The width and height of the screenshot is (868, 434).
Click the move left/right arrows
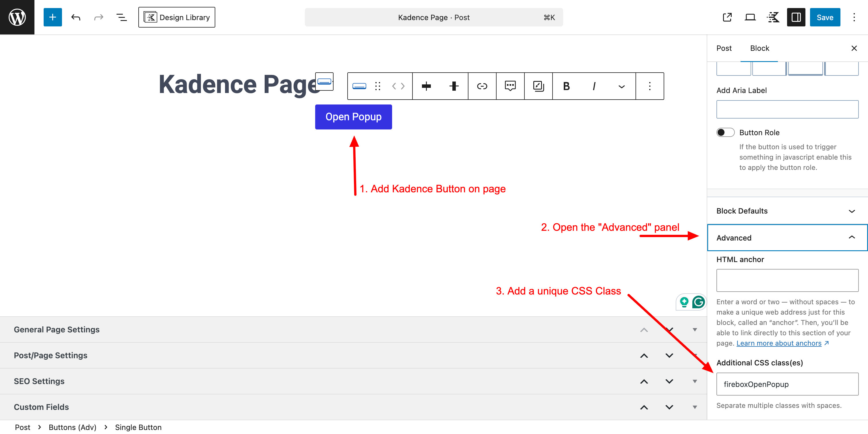[398, 86]
